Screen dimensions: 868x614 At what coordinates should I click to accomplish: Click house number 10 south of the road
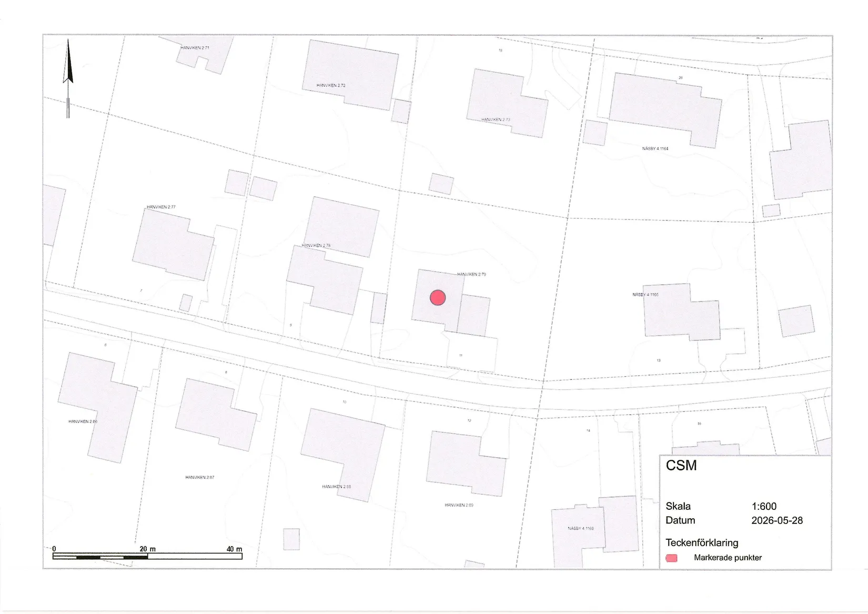point(345,402)
